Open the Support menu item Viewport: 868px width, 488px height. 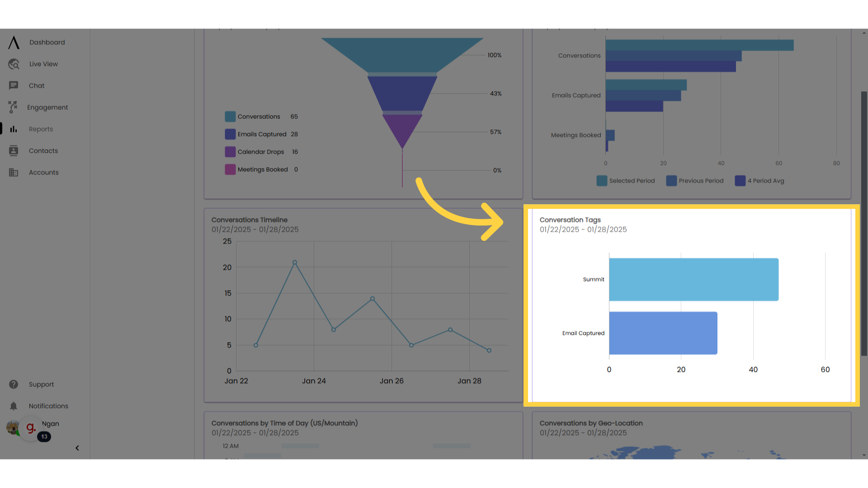[x=14, y=384]
